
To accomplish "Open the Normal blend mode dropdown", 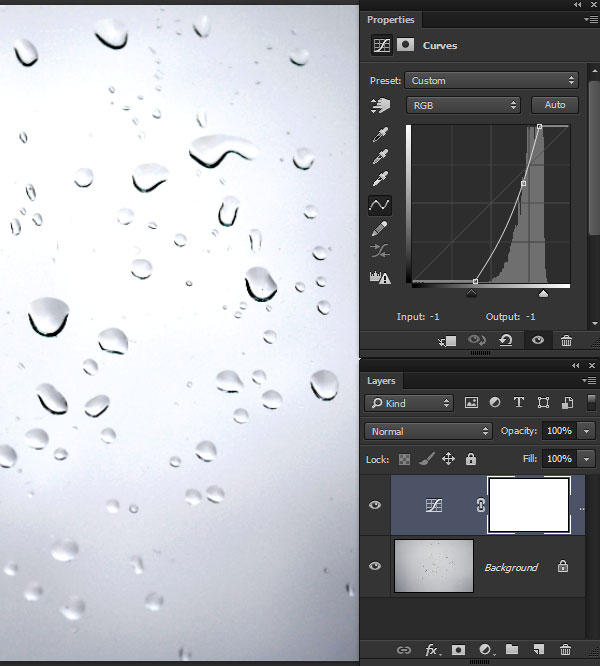I will [x=428, y=431].
